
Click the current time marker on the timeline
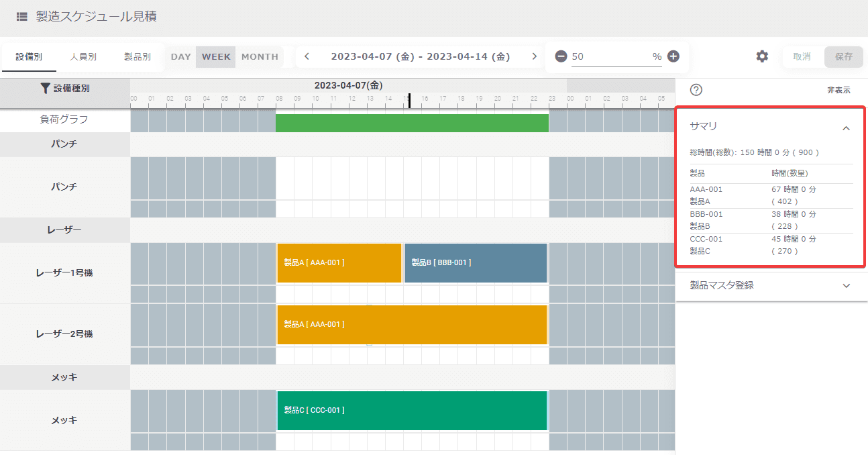point(409,100)
